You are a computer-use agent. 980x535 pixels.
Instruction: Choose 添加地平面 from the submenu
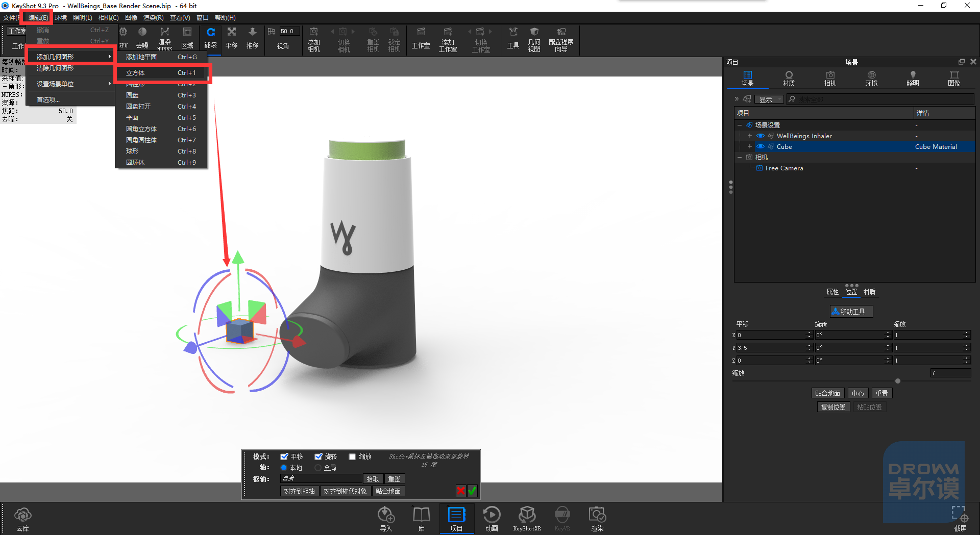(x=161, y=57)
